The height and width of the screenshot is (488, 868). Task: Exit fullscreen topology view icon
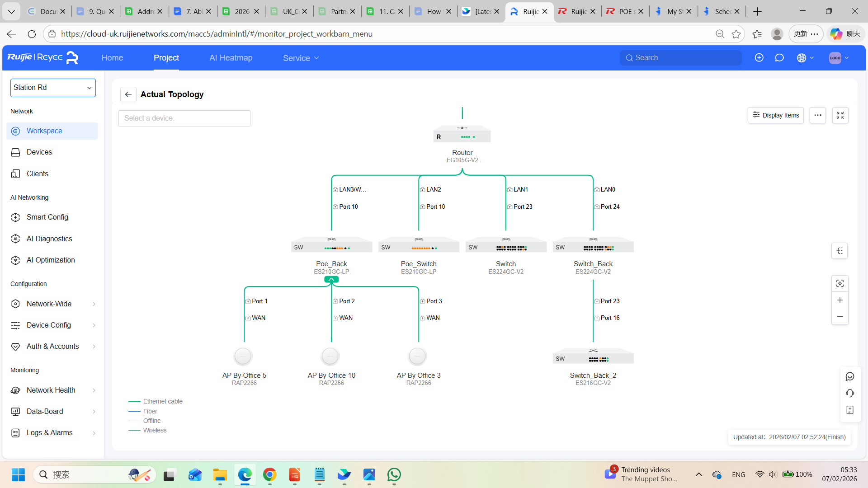click(840, 115)
